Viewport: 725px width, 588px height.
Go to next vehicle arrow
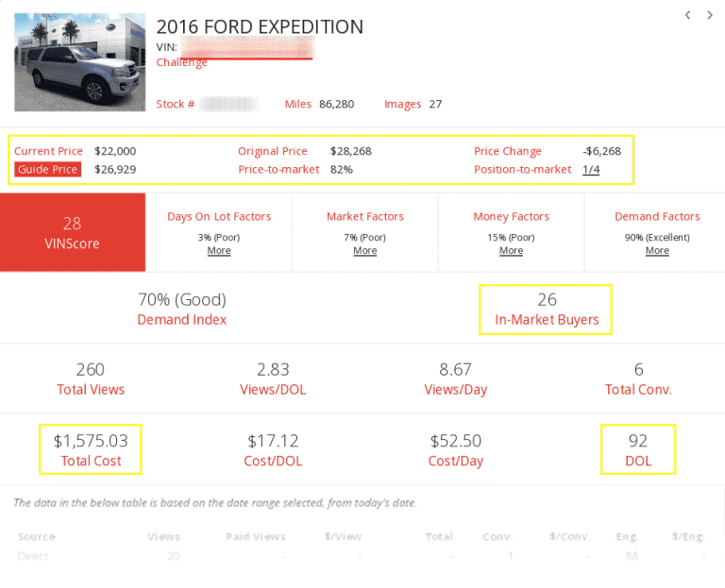click(710, 15)
